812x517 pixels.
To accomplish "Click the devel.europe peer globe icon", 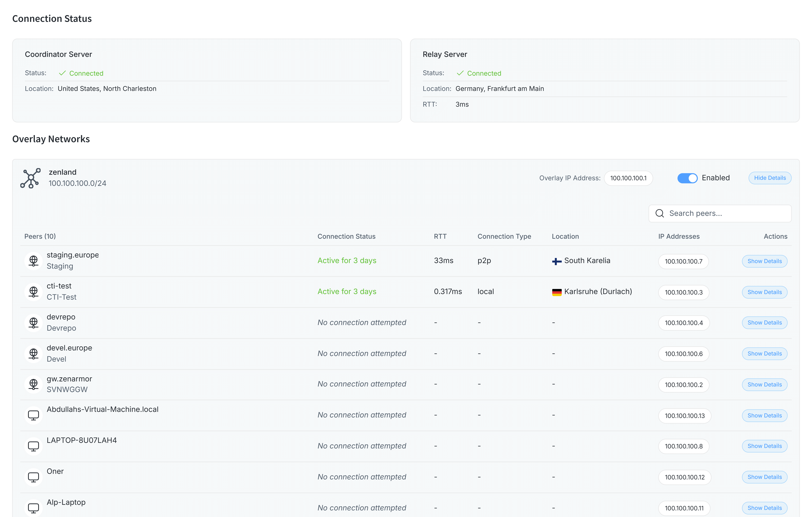I will pyautogui.click(x=33, y=354).
